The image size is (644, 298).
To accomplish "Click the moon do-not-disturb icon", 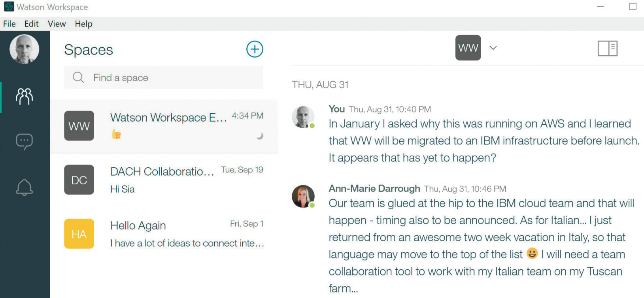I will pos(260,136).
